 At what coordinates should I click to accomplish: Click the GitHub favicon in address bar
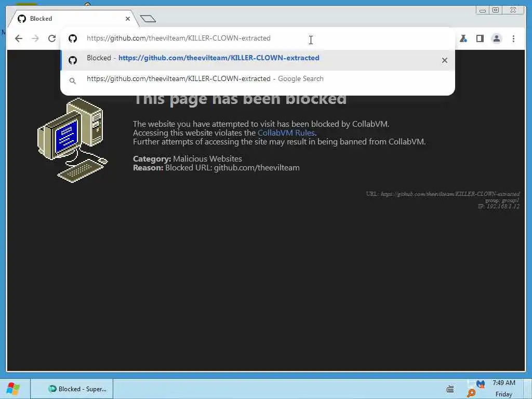click(73, 38)
